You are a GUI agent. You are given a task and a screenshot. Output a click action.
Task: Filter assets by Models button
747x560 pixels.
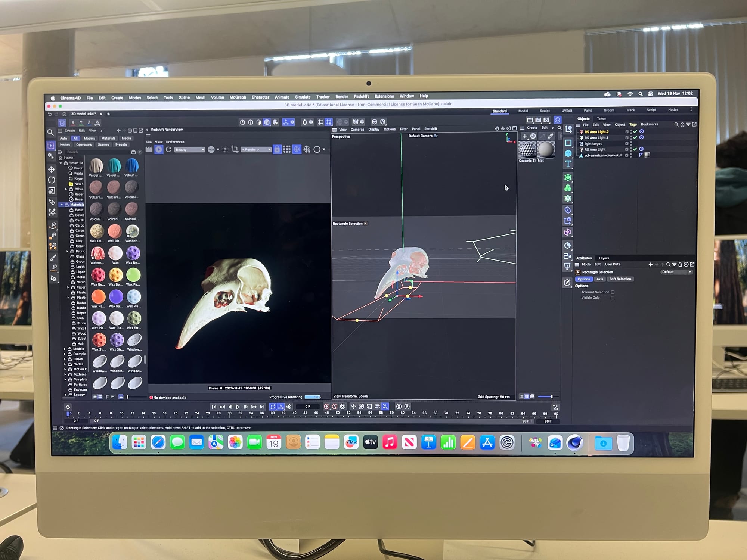pyautogui.click(x=89, y=139)
